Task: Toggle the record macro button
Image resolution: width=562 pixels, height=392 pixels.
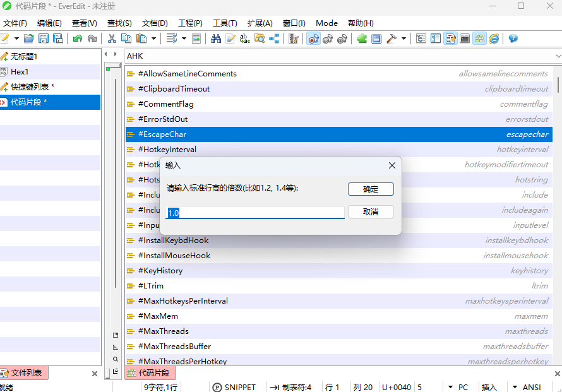Action: [x=313, y=39]
